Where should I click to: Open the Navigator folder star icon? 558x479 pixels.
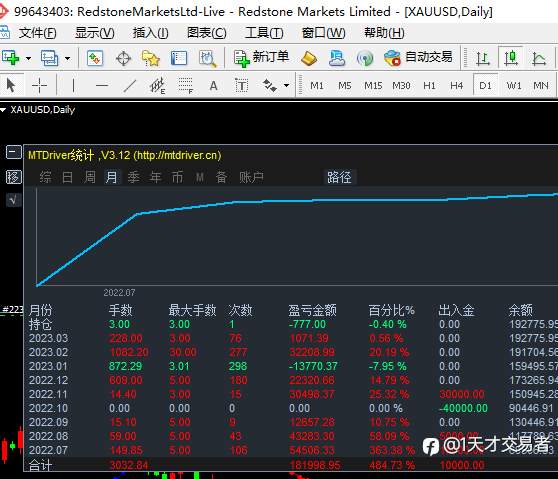coord(151,58)
